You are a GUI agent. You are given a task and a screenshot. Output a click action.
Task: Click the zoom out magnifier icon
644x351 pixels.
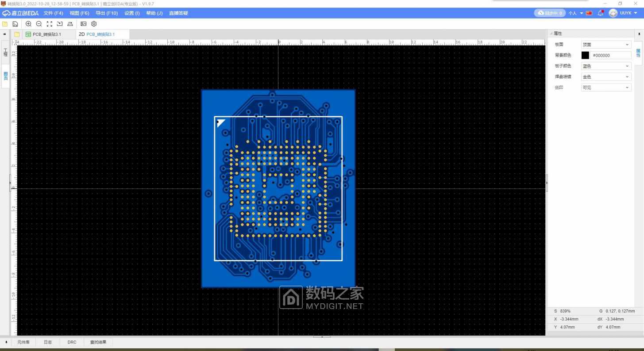pyautogui.click(x=39, y=24)
